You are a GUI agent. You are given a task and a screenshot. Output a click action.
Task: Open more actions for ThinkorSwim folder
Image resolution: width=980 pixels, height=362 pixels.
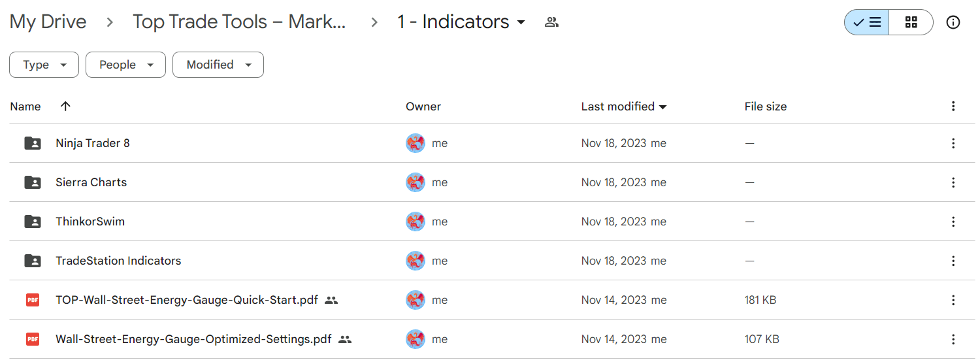click(x=953, y=222)
